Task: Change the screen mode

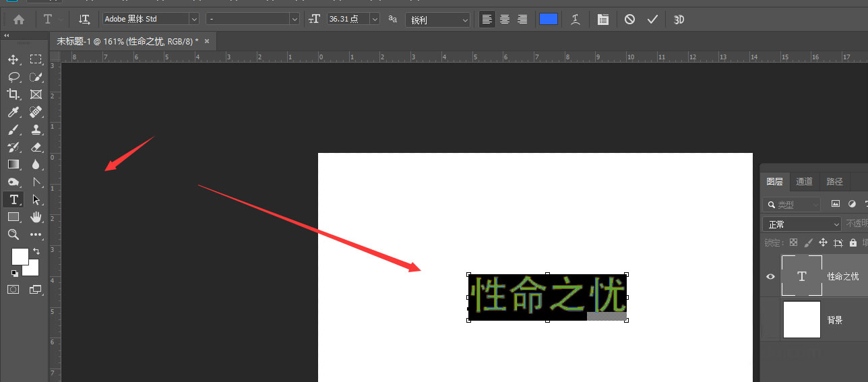Action: pyautogui.click(x=36, y=290)
